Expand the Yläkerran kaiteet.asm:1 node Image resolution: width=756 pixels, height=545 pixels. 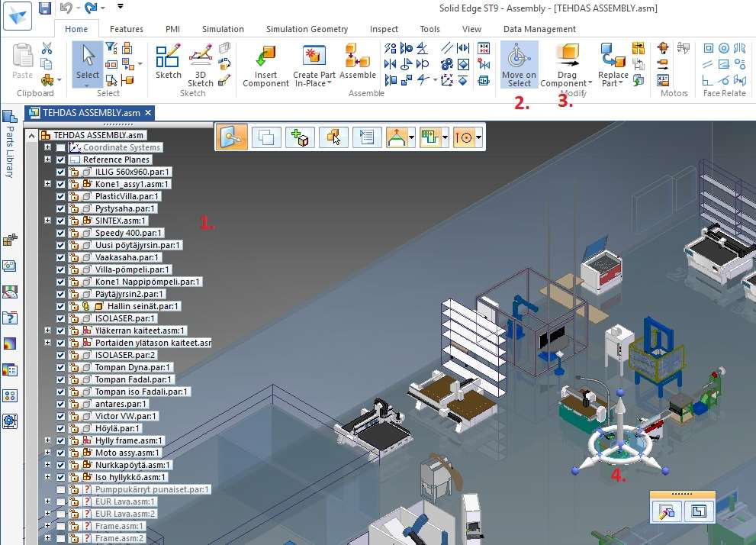tap(47, 331)
